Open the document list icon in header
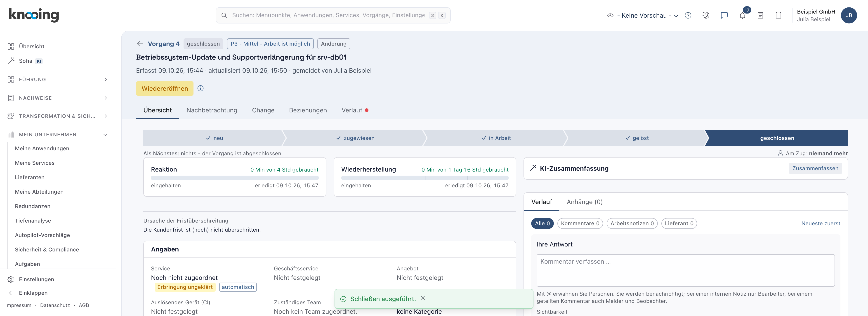The image size is (868, 316). 760,16
